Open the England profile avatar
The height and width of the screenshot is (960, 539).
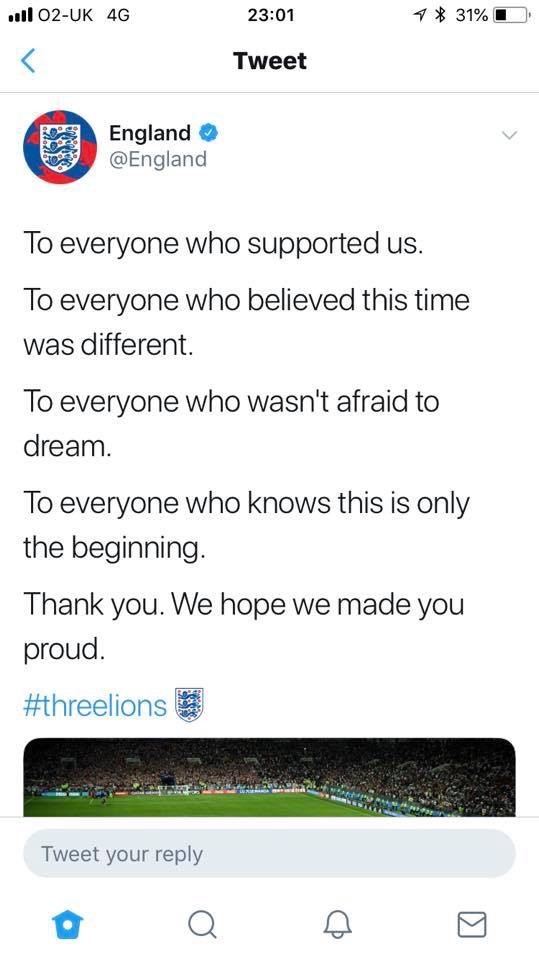(x=60, y=147)
